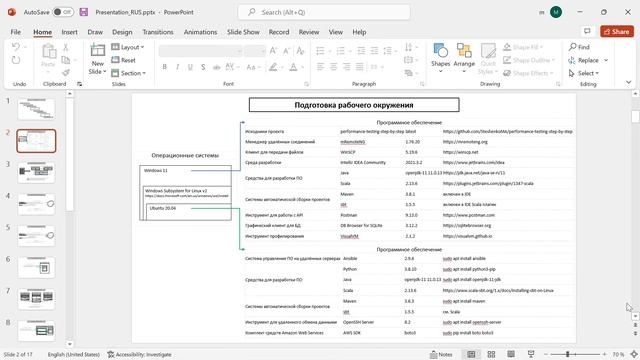This screenshot has width=640, height=360.
Task: Click the Copy icon
Action: click(x=66, y=60)
